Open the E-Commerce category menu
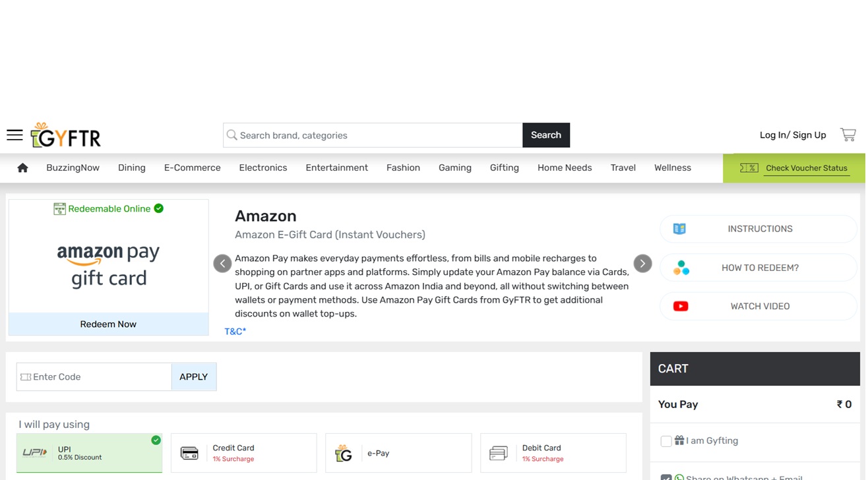Image resolution: width=868 pixels, height=480 pixels. [192, 168]
